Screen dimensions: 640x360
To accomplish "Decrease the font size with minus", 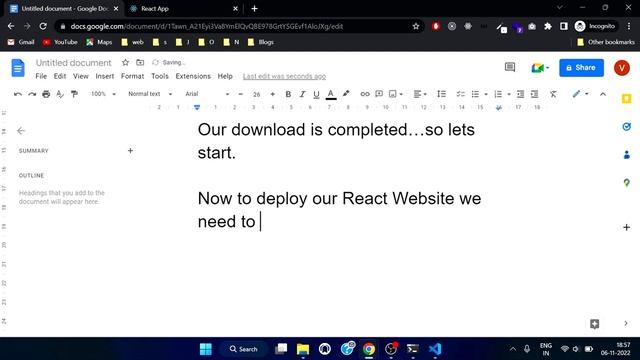I will (240, 94).
